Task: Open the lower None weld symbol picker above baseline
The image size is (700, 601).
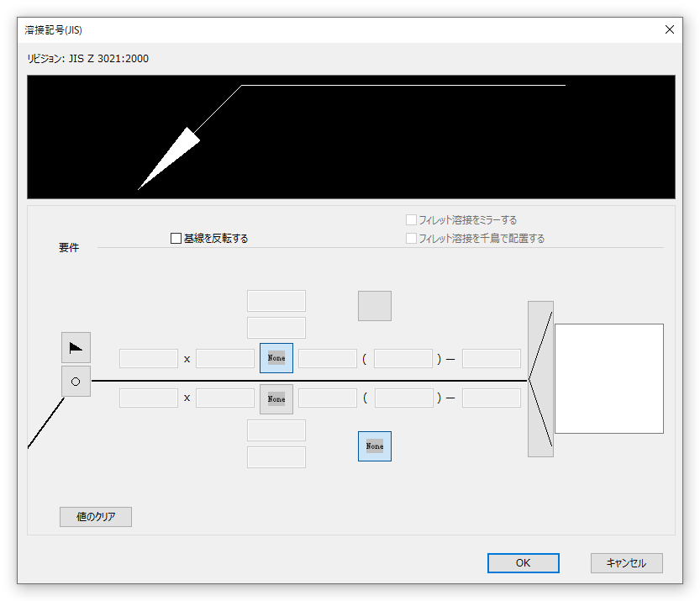Action: click(x=276, y=399)
